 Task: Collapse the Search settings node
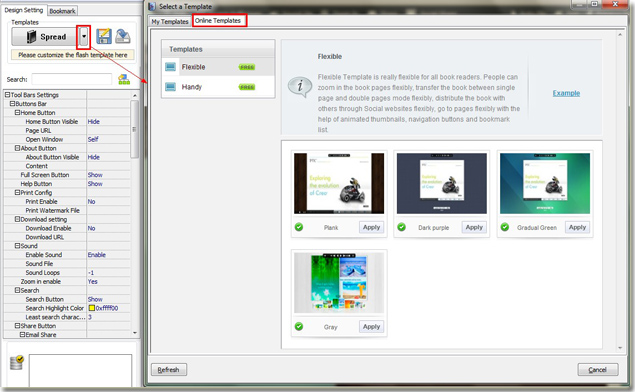tap(17, 290)
